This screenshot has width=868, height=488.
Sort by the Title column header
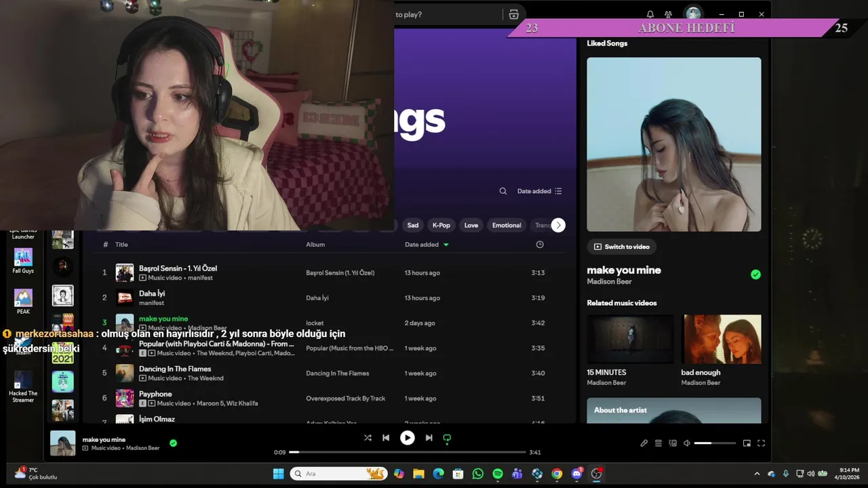click(121, 245)
